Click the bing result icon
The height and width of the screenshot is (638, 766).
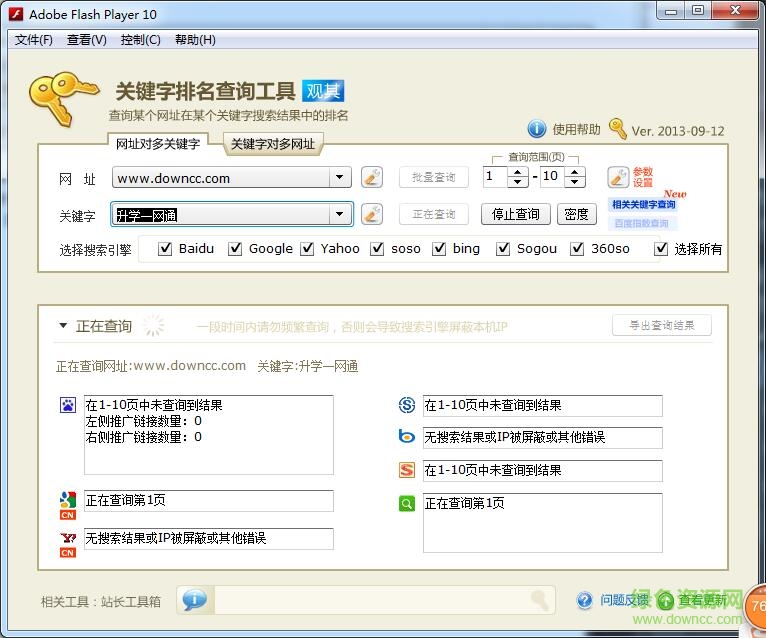tap(406, 436)
